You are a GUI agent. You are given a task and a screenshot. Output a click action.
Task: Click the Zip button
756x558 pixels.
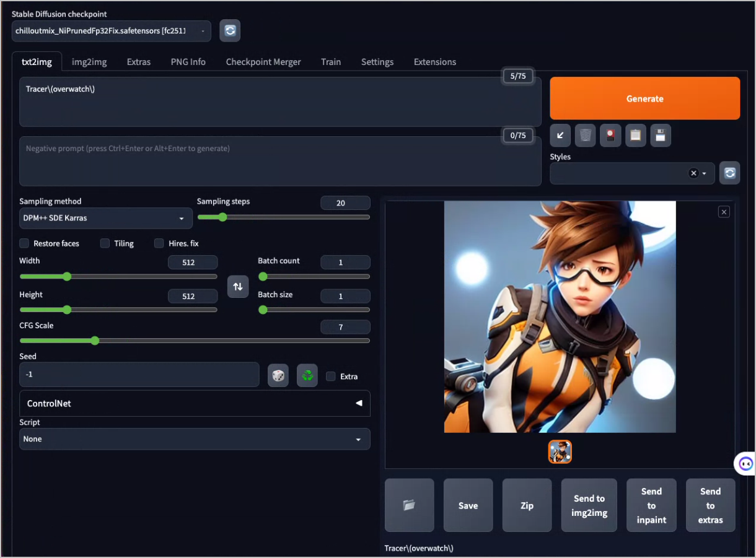(527, 505)
